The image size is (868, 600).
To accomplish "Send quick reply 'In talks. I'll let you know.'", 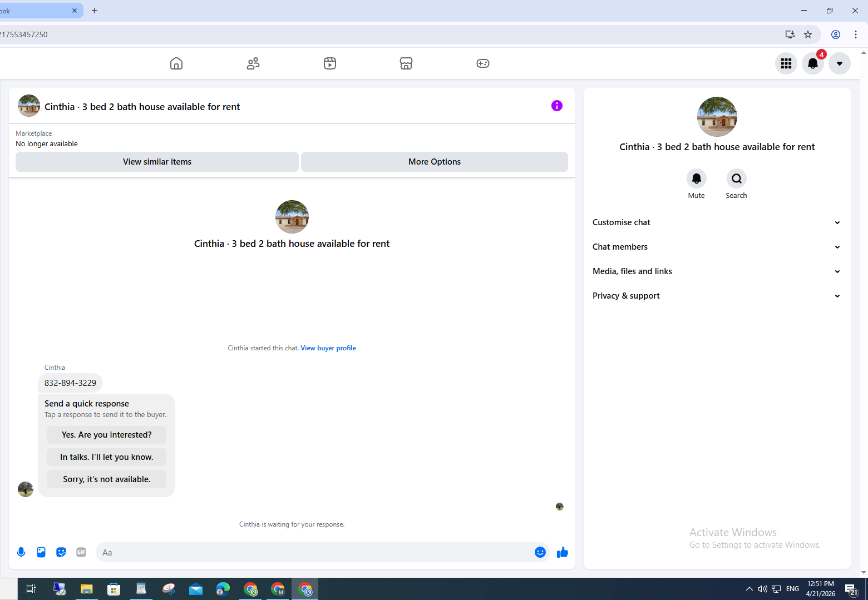I will pos(106,457).
